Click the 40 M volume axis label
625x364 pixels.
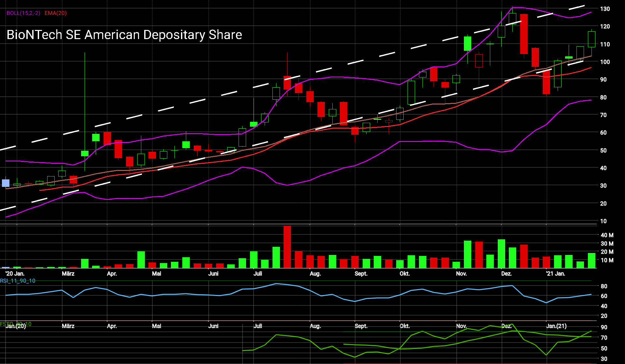(x=607, y=235)
